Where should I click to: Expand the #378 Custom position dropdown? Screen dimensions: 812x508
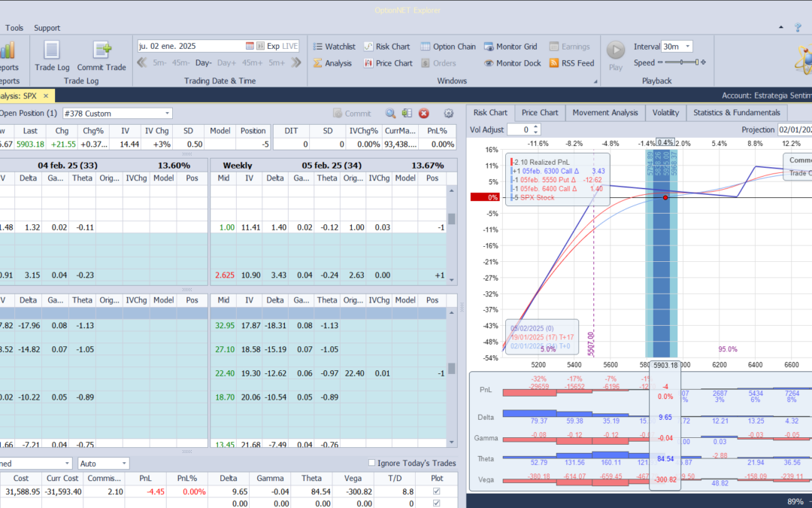(x=167, y=114)
